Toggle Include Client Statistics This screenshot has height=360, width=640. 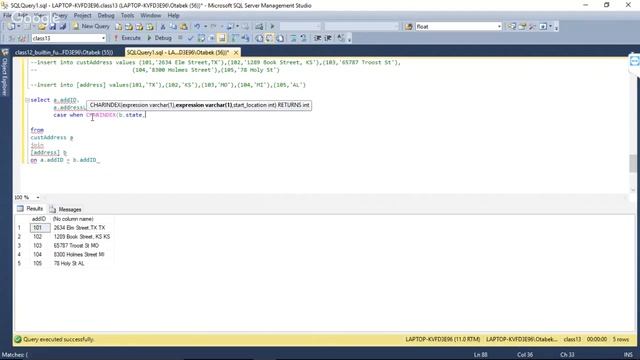pyautogui.click(x=245, y=38)
